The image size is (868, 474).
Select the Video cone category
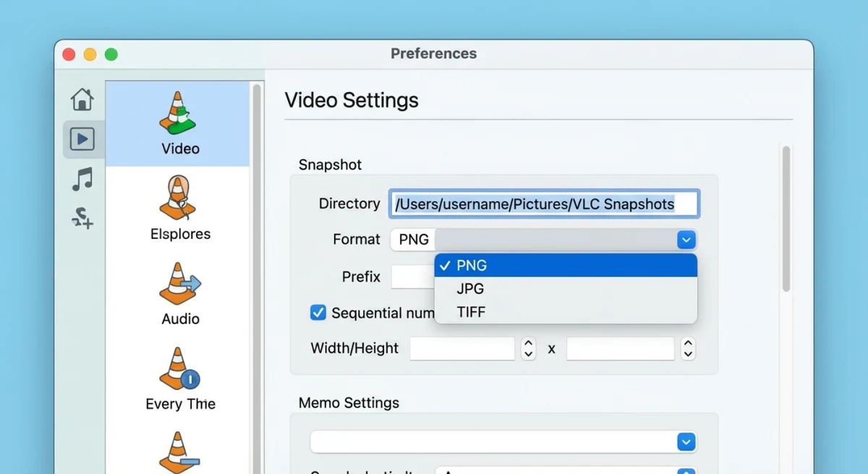pyautogui.click(x=179, y=124)
